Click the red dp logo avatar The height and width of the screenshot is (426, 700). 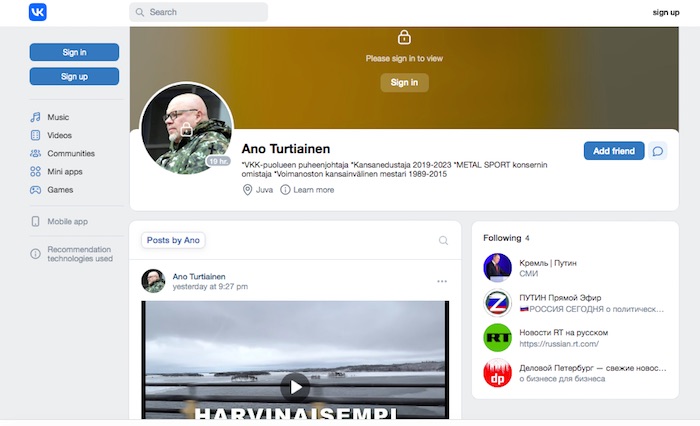click(497, 373)
